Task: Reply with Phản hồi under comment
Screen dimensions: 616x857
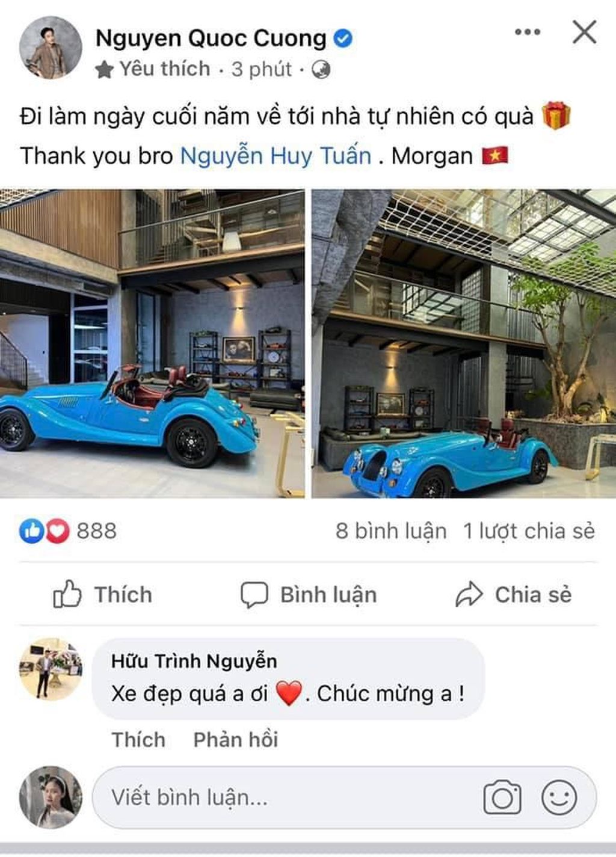Action: (236, 740)
